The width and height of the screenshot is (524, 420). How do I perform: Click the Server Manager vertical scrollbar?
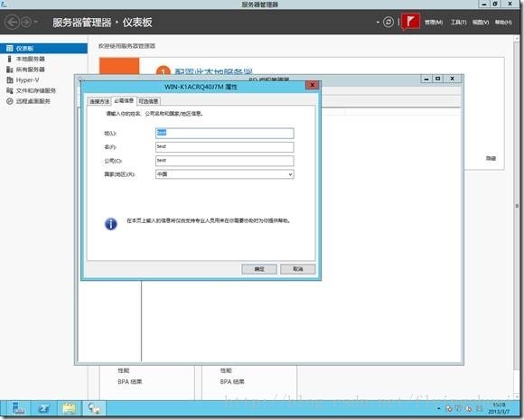517,206
